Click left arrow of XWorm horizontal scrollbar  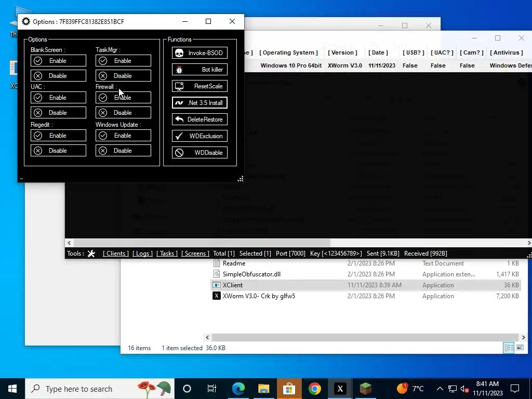point(69,243)
